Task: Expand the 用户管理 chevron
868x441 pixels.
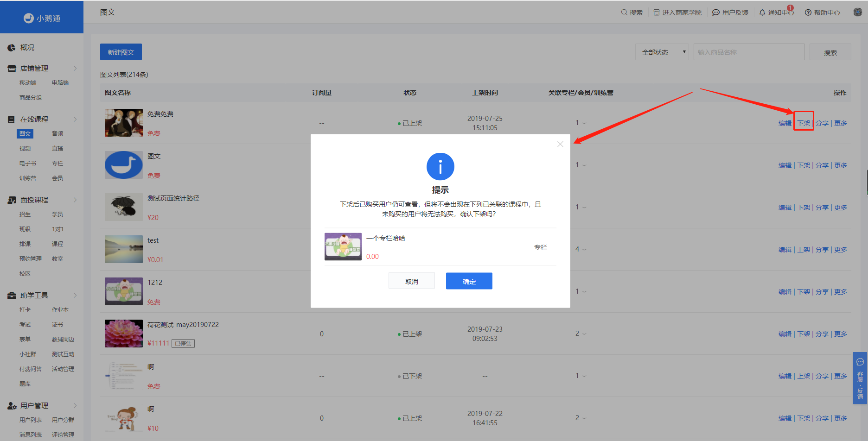Action: coord(75,406)
